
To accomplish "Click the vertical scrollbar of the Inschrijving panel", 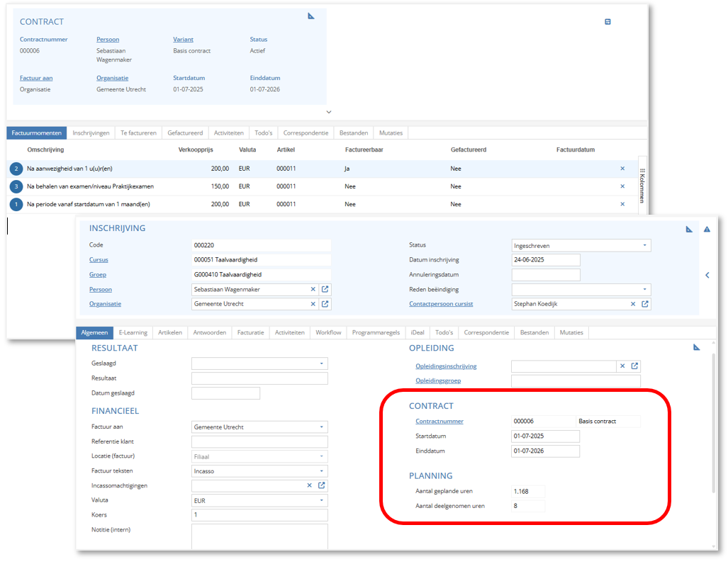I will point(713,425).
